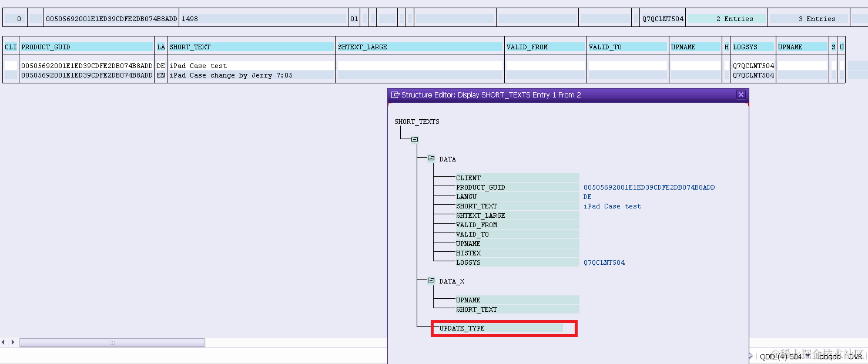Select the CLIENT field in the structure tree
This screenshot has width=868, height=364.
point(517,178)
